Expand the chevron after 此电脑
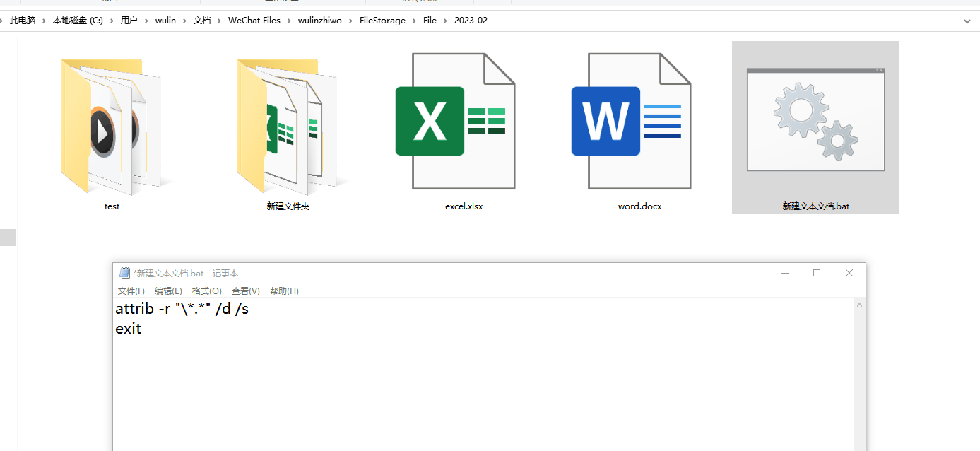Image resolution: width=980 pixels, height=451 pixels. pos(44,20)
